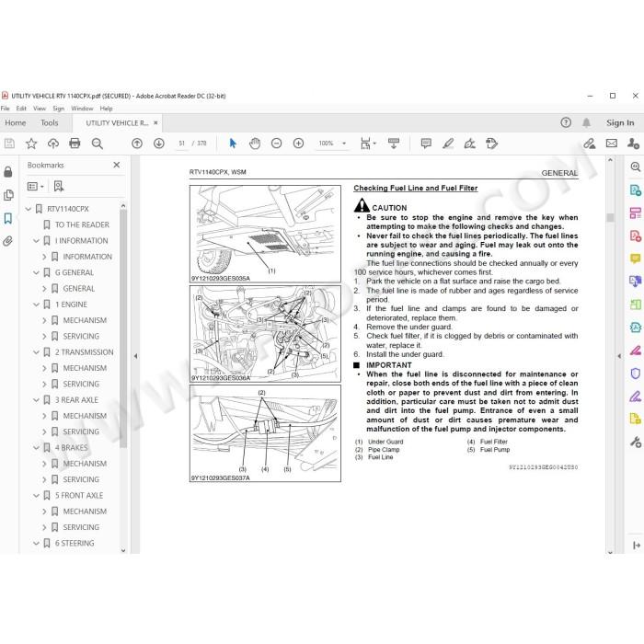The image size is (644, 644).
Task: Share link to file icon
Action: click(x=590, y=144)
